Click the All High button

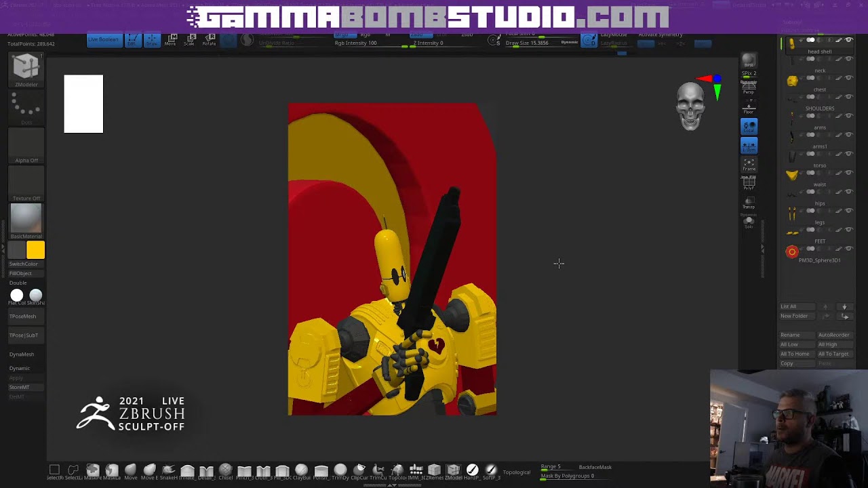pos(835,344)
